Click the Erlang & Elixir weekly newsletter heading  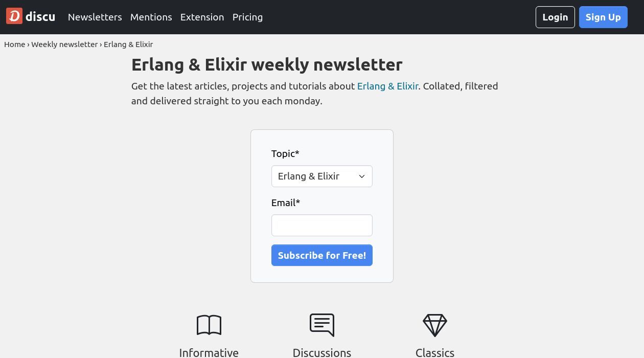point(267,64)
